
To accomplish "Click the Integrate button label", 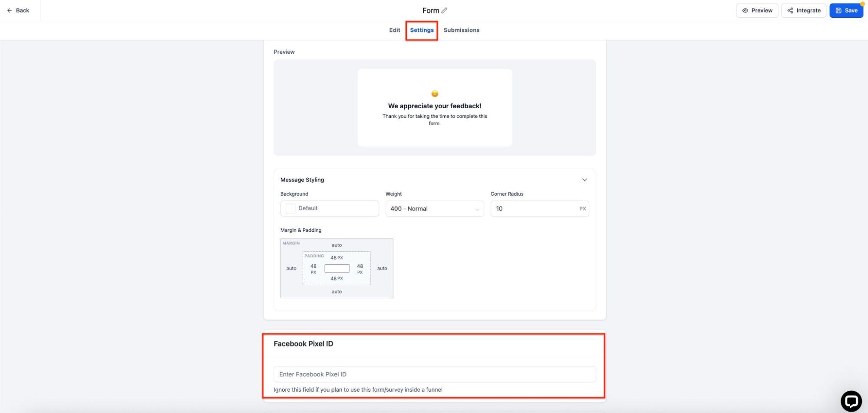I will pos(808,10).
